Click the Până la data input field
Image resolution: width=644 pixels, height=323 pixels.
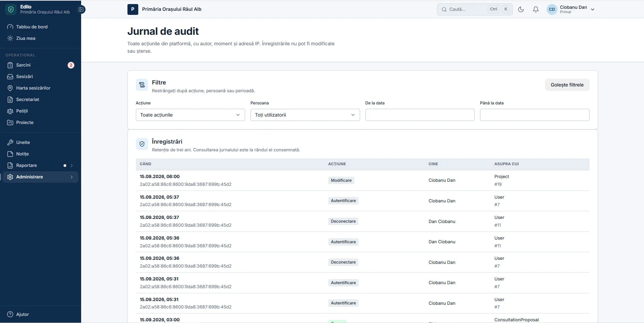coord(534,115)
